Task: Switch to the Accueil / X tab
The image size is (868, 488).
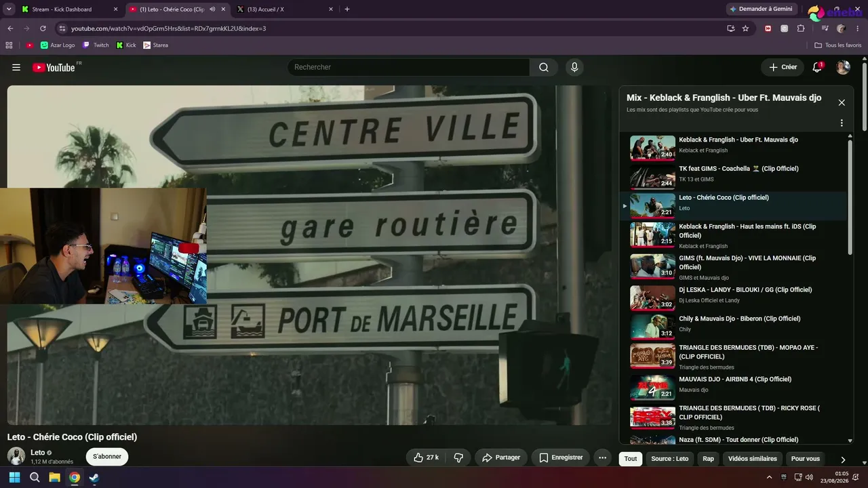Action: 285,9
